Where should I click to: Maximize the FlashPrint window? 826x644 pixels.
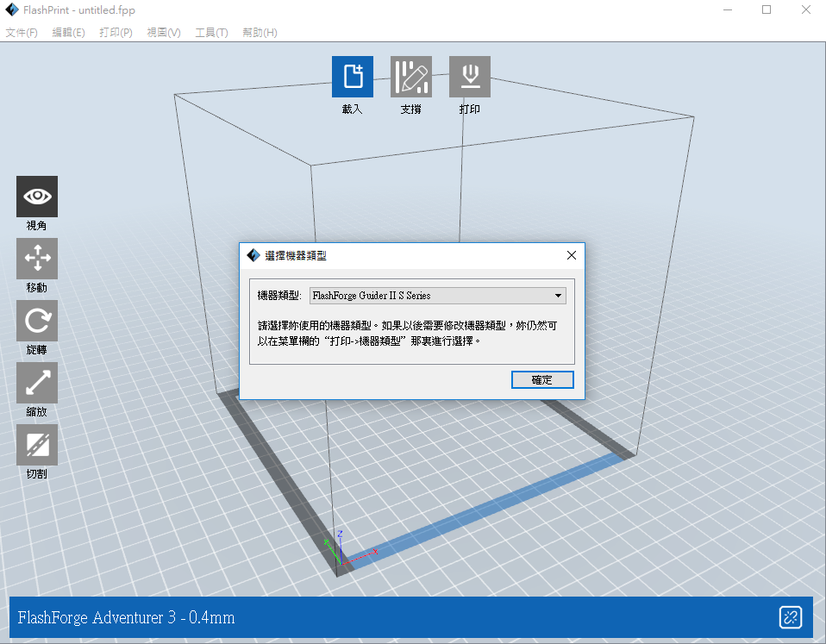pos(767,9)
